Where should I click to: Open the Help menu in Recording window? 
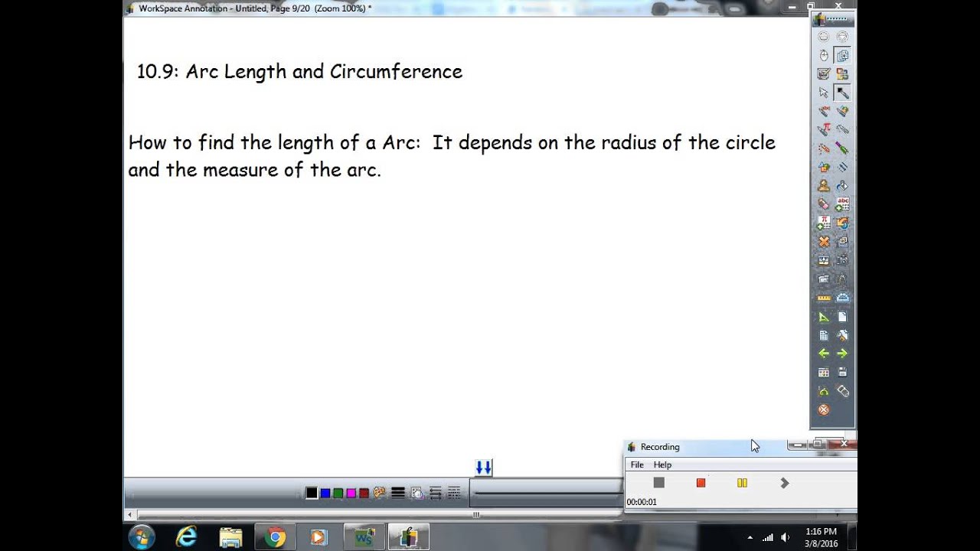[x=662, y=465]
